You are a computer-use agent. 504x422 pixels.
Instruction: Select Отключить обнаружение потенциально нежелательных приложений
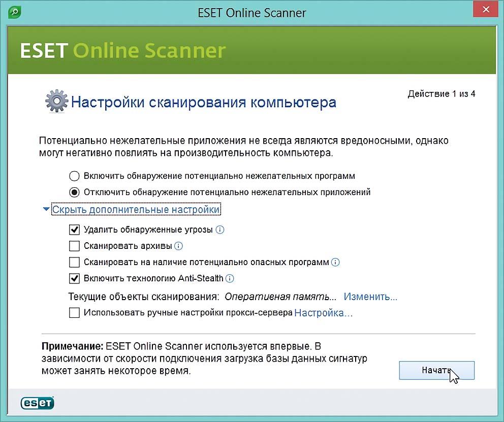pos(75,192)
